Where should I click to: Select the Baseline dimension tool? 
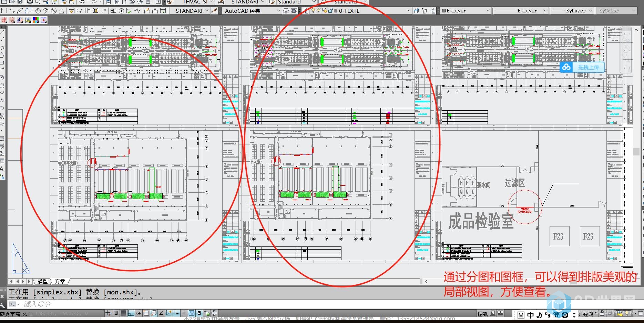point(79,11)
